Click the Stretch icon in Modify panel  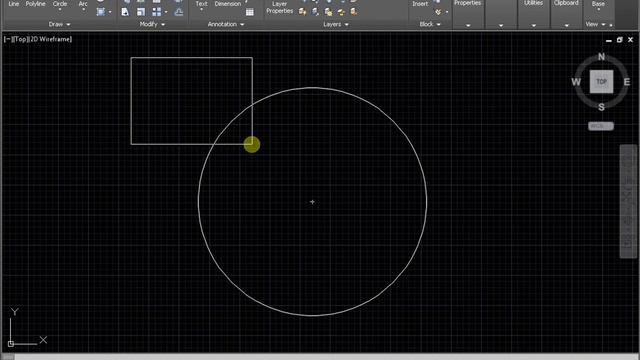point(125,12)
